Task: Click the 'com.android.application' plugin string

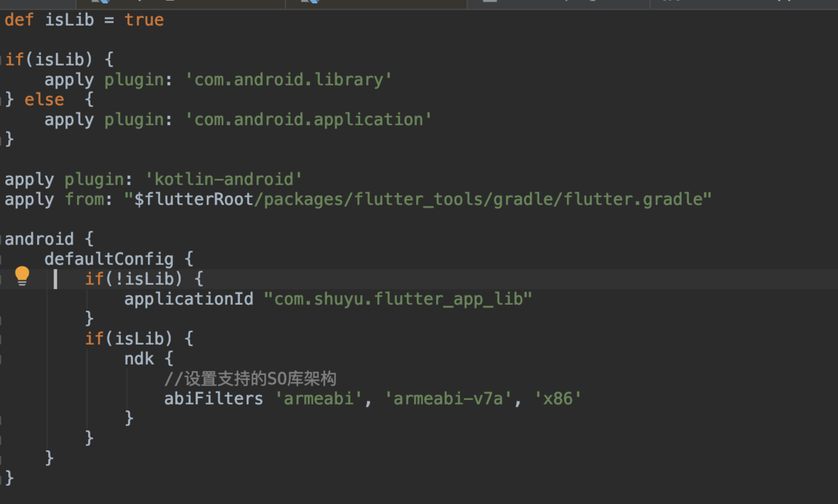Action: click(308, 120)
